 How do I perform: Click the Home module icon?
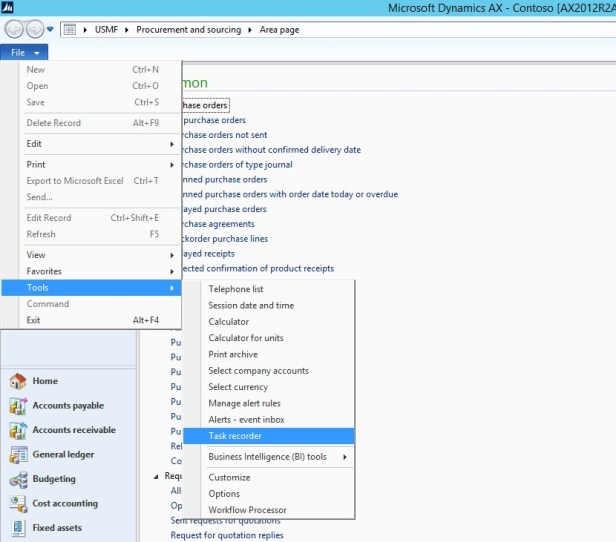[17, 381]
